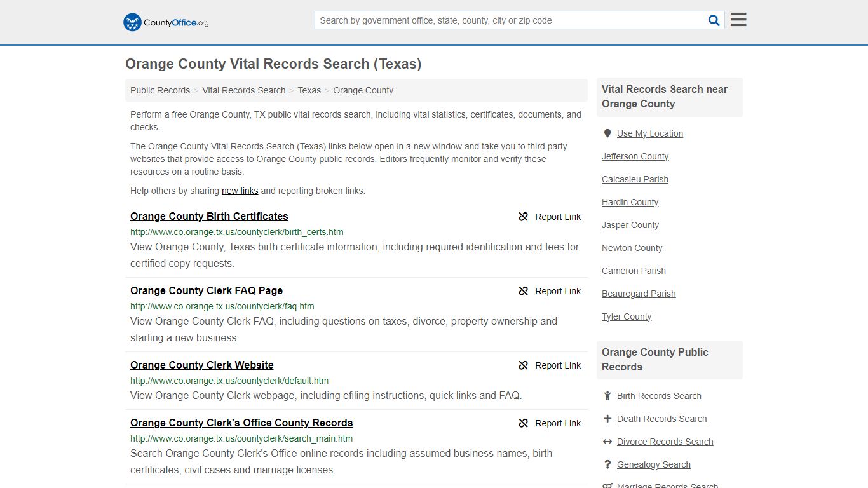Go to Vital Records Search breadcrumb
This screenshot has width=868, height=488.
tap(244, 90)
